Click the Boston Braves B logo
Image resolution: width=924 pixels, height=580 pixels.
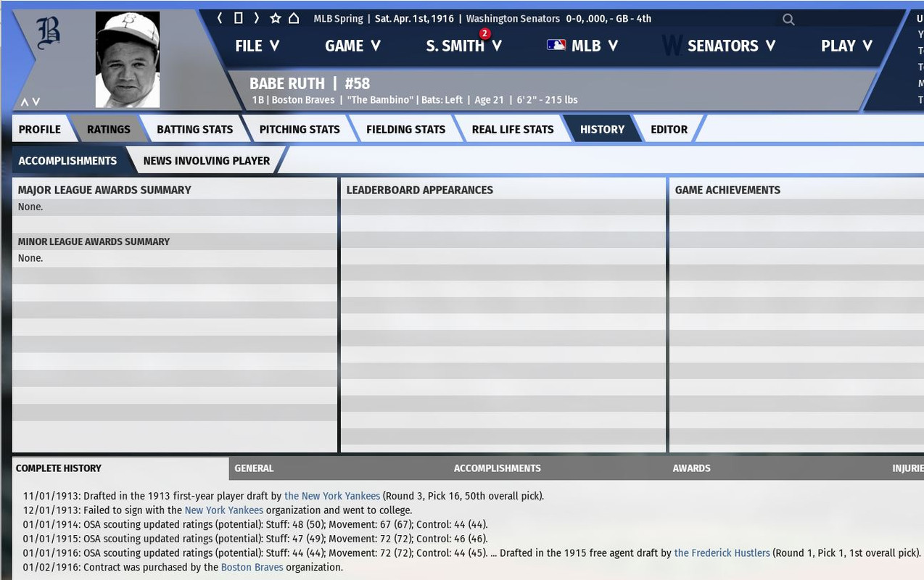click(x=48, y=33)
